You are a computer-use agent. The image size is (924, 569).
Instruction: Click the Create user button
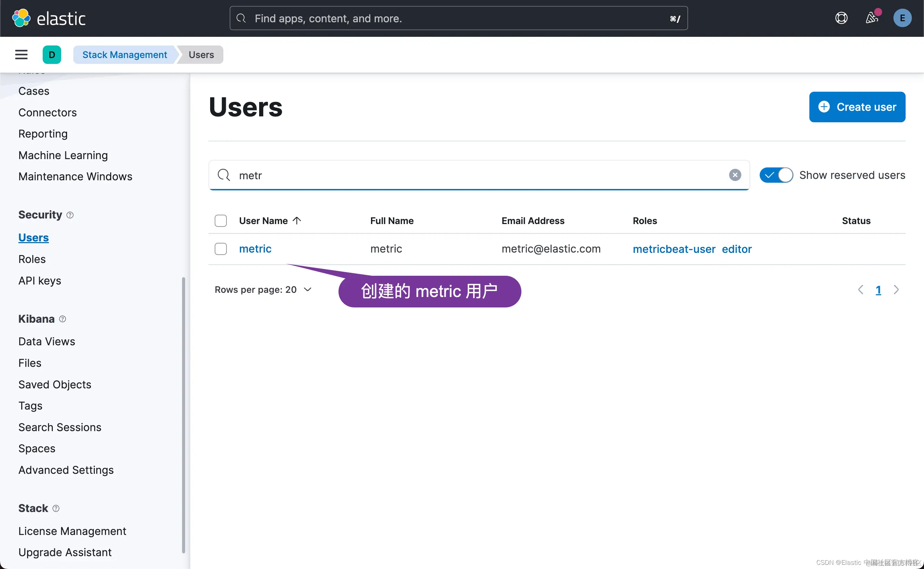tap(857, 107)
